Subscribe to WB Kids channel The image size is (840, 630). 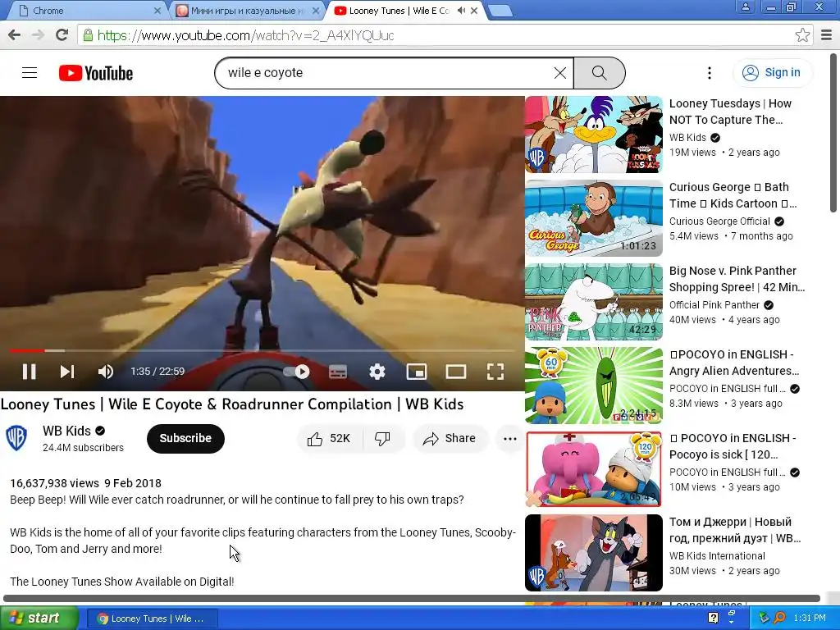185,438
